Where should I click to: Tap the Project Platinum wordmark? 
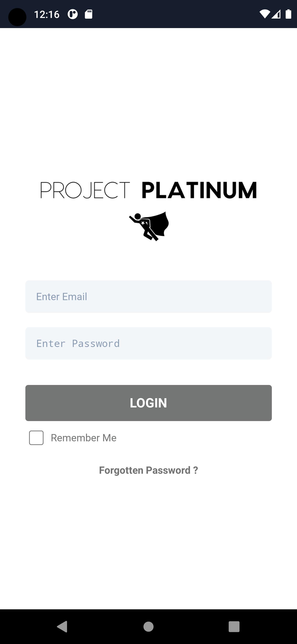[149, 190]
